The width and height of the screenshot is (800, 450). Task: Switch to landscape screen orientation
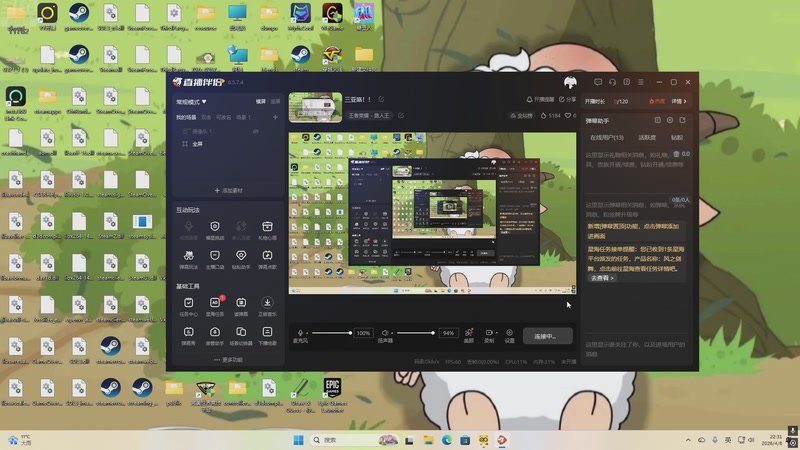261,102
